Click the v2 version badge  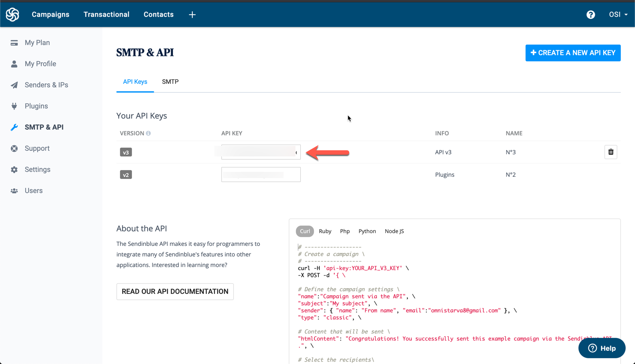[126, 175]
